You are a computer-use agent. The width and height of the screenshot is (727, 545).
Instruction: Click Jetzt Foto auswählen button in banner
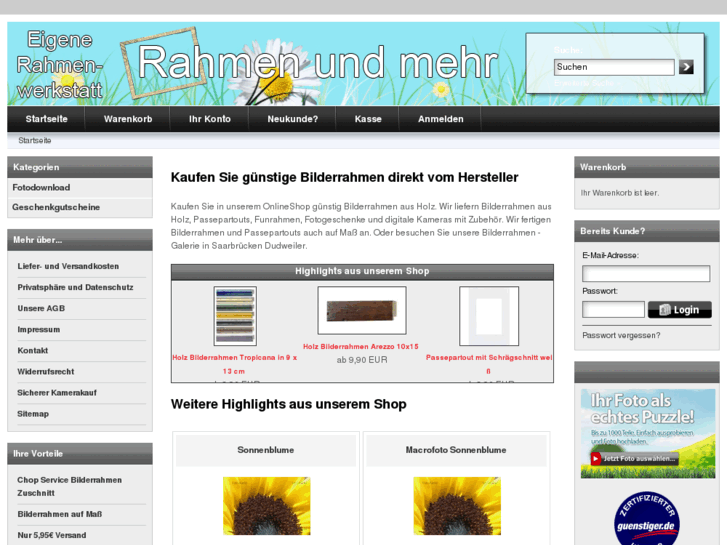pyautogui.click(x=635, y=458)
